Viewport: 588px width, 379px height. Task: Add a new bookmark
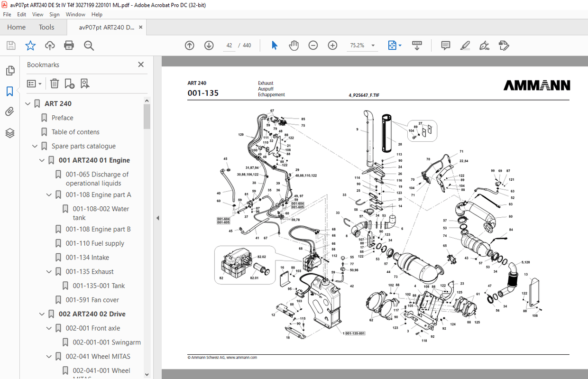pyautogui.click(x=69, y=83)
